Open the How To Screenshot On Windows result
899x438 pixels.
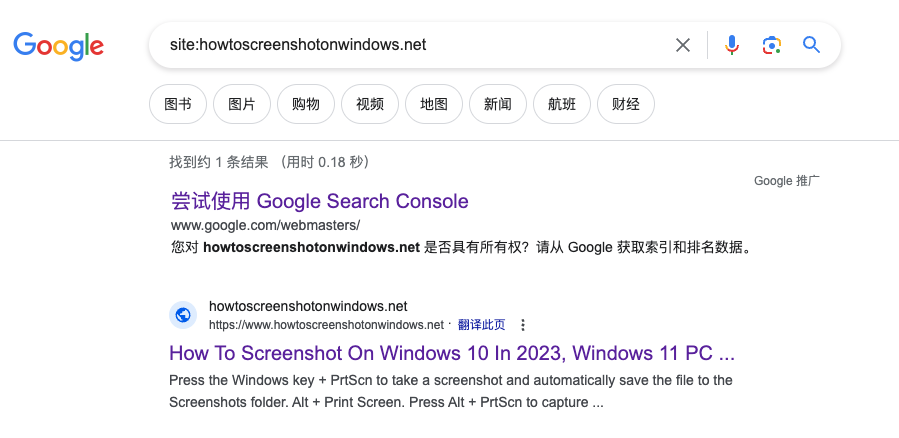452,353
